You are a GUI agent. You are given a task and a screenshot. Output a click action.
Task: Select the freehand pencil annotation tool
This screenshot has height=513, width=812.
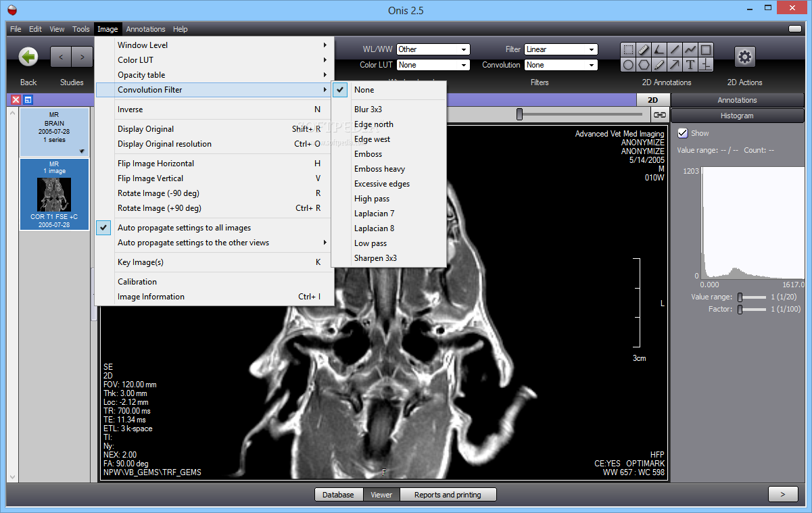click(x=659, y=65)
